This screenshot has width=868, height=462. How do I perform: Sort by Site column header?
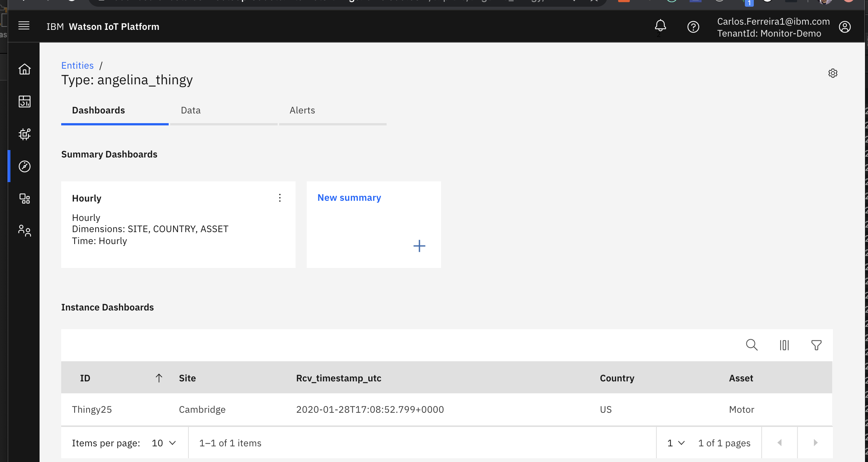click(x=187, y=378)
